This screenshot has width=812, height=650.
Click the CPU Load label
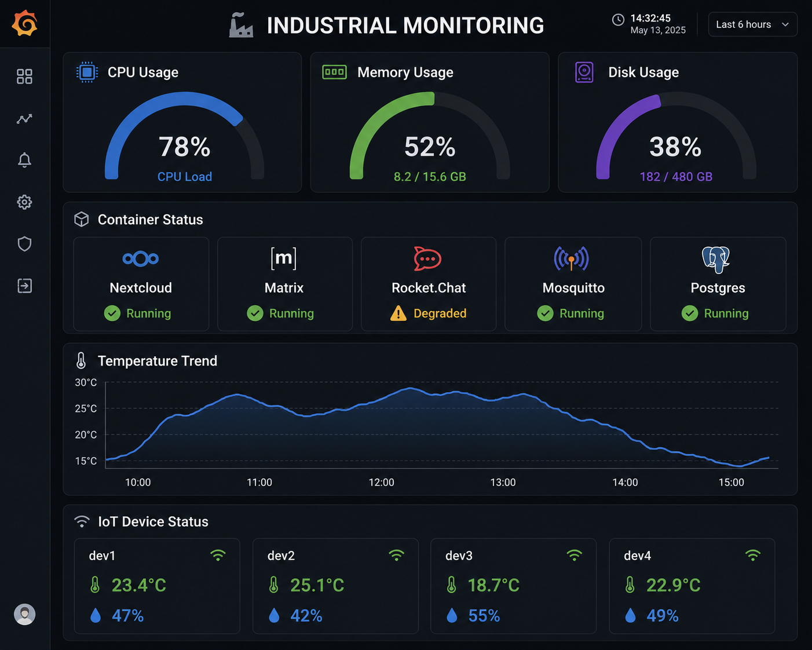point(185,177)
